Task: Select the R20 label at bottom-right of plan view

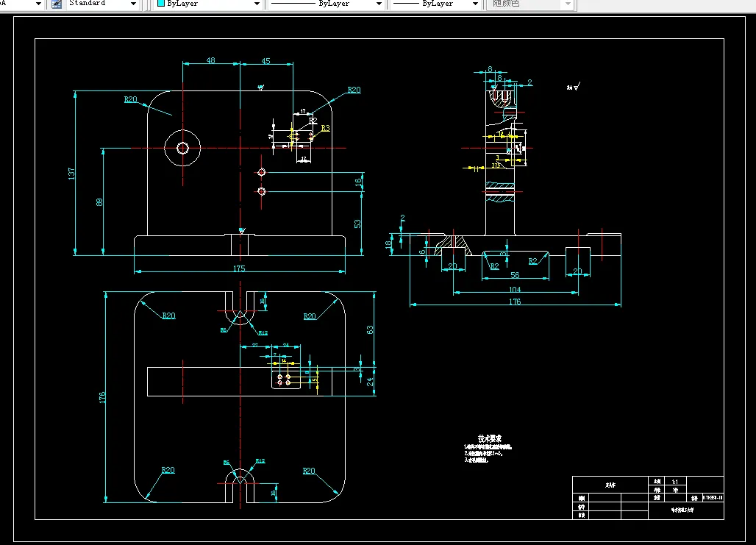Action: 309,471
